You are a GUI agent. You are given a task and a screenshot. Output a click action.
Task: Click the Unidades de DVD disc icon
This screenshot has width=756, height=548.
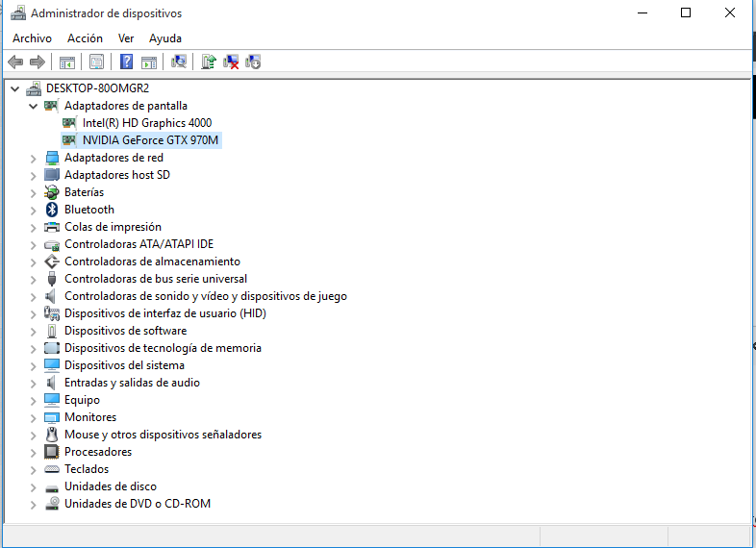[x=52, y=503]
